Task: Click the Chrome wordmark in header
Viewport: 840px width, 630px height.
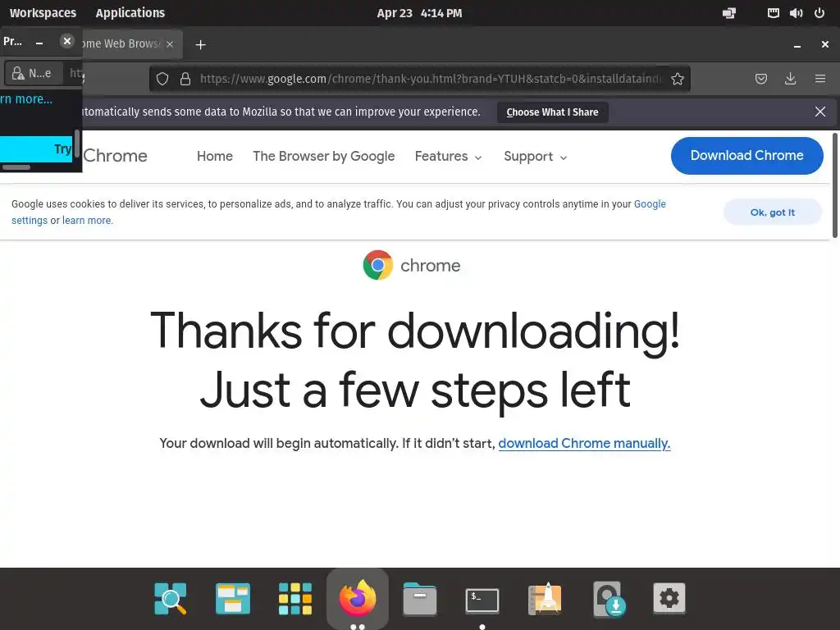Action: tap(115, 155)
